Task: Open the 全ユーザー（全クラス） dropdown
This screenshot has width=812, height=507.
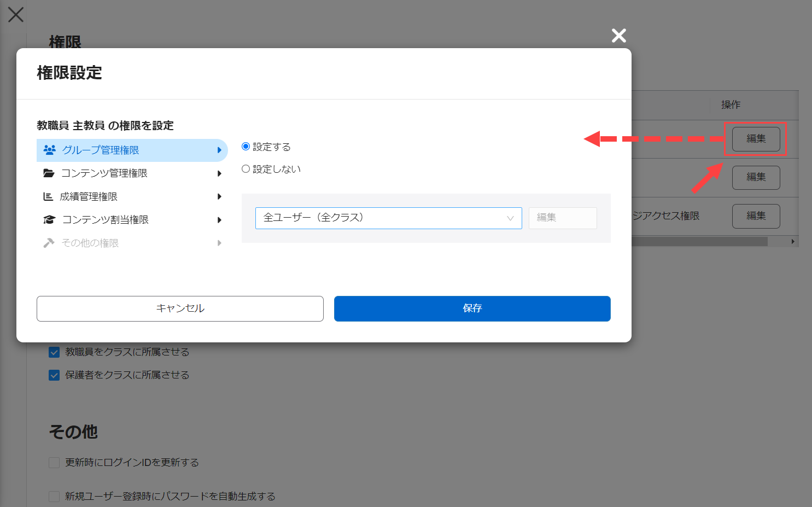Action: coord(388,218)
